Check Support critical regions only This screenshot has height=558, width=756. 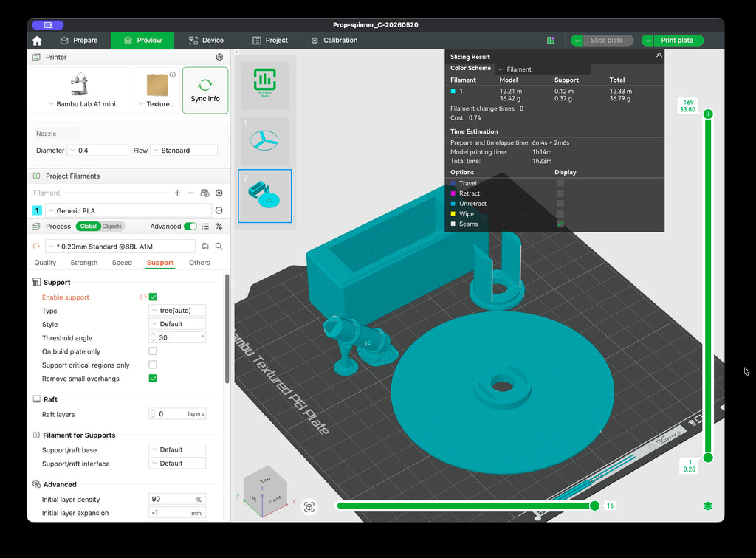coord(153,365)
